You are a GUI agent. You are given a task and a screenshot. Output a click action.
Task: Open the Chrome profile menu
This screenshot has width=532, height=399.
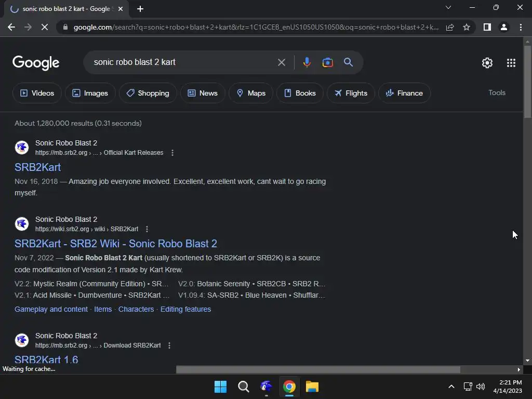tap(504, 27)
